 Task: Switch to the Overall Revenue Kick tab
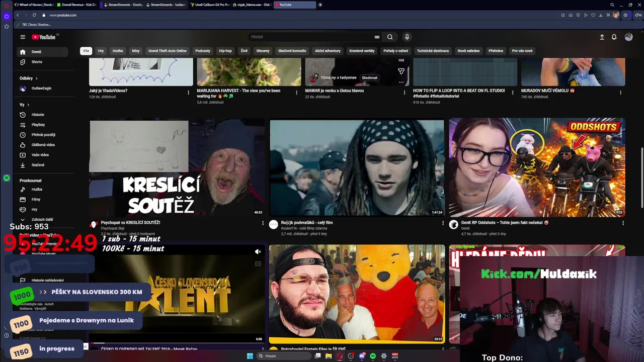[x=76, y=5]
